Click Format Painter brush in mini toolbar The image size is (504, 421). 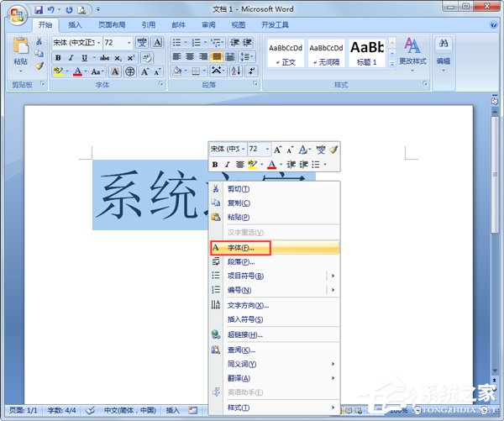333,149
